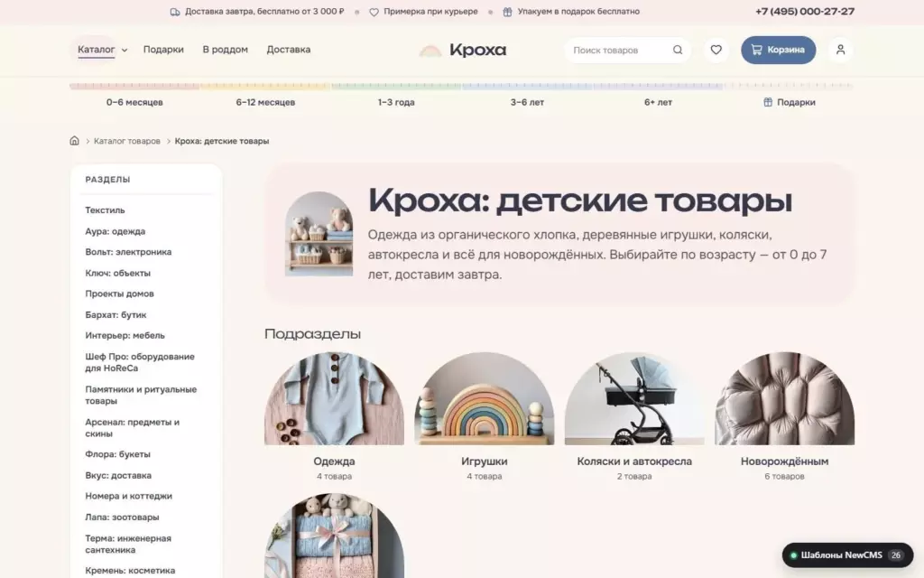The width and height of the screenshot is (924, 578).
Task: Click the Одежда subcategory title link
Action: coord(334,461)
